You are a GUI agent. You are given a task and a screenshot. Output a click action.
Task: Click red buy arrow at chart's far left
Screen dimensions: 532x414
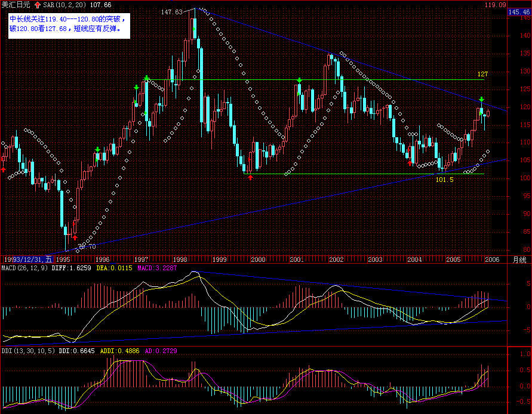click(x=4, y=169)
